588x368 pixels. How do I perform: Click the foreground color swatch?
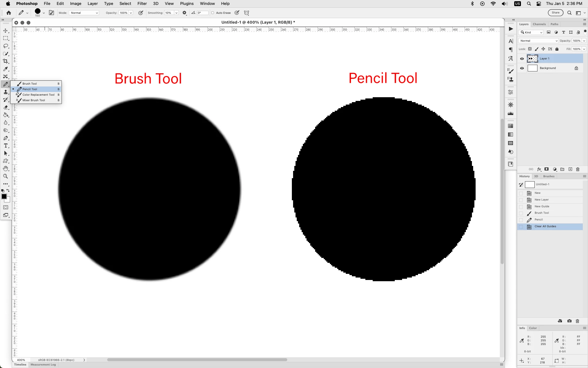click(x=4, y=197)
